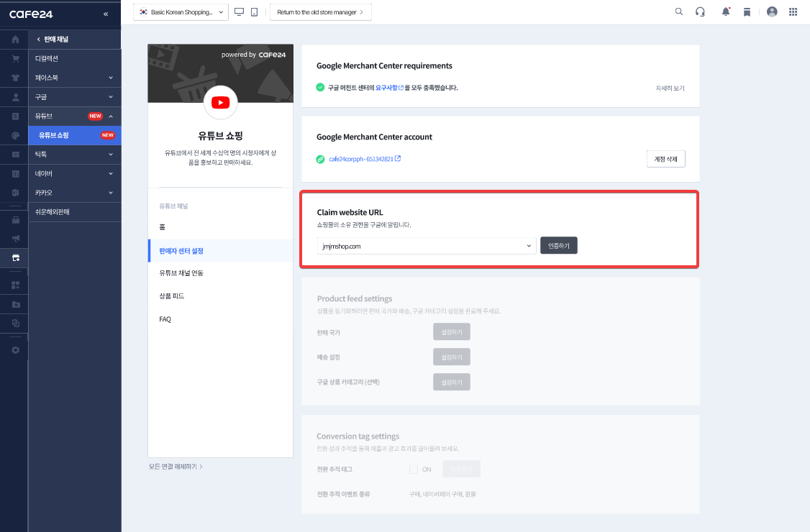810x532 pixels.
Task: Click the 인증하기 verify button
Action: [559, 246]
